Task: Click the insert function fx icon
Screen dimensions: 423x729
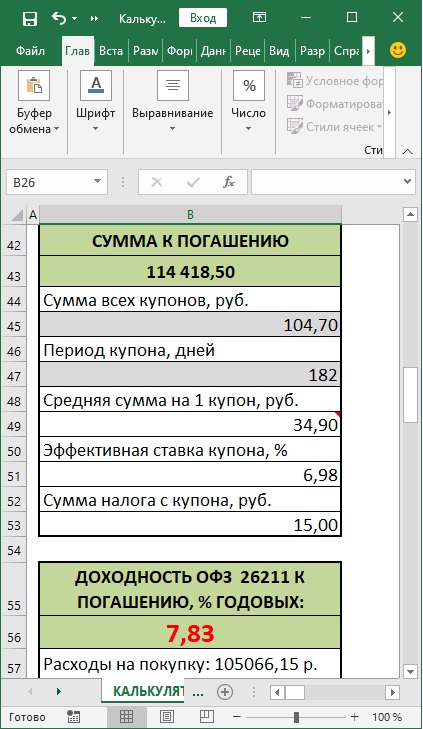Action: pyautogui.click(x=229, y=182)
